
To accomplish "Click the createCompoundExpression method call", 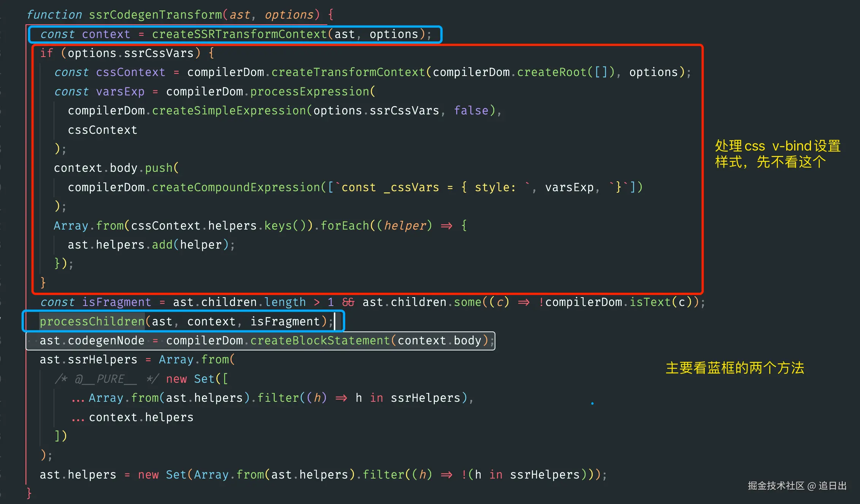I will [236, 187].
